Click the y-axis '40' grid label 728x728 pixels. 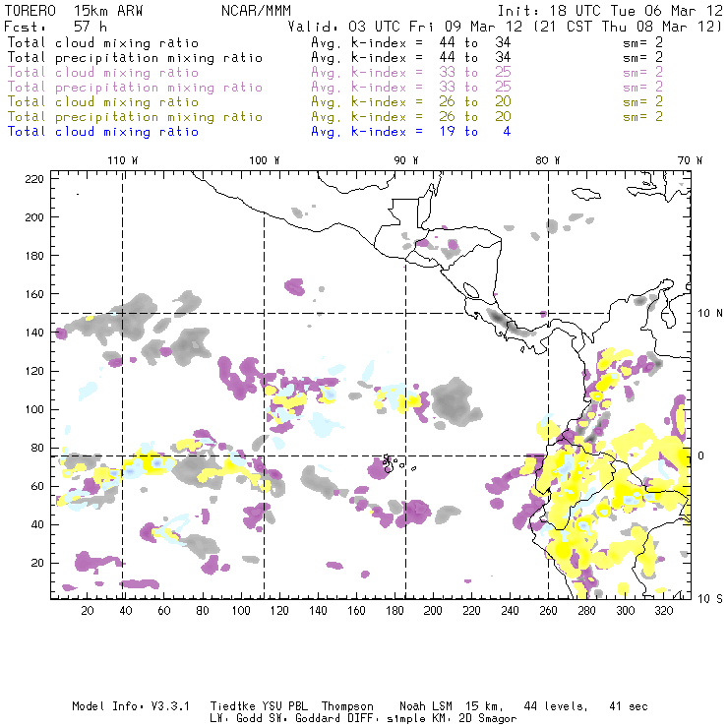(x=37, y=524)
